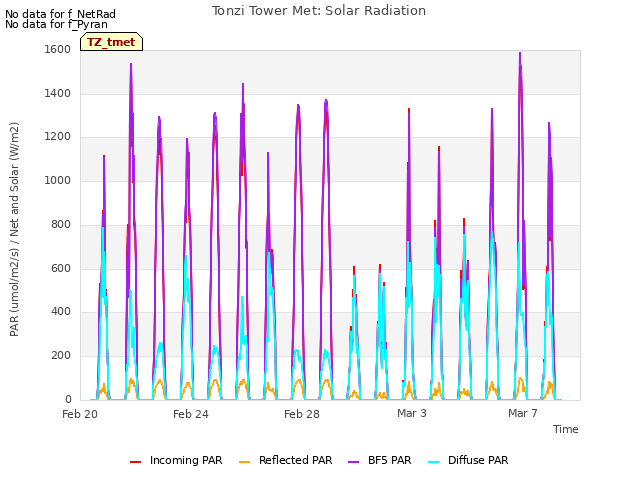Click the 'Feb 24' x-axis label

click(x=191, y=414)
